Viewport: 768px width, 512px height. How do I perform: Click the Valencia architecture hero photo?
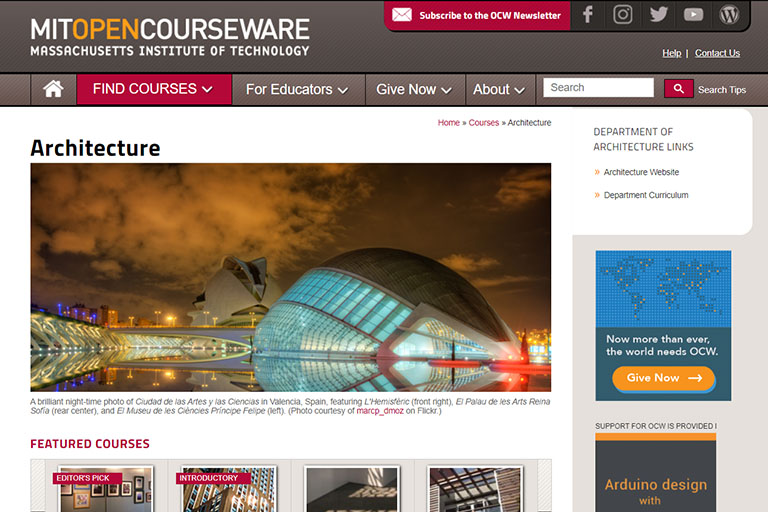click(290, 277)
